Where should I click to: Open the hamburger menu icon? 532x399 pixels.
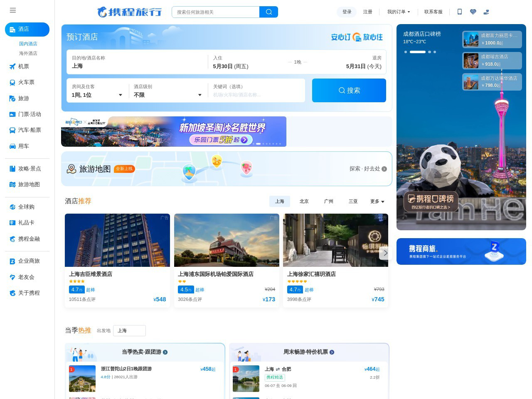tap(13, 10)
